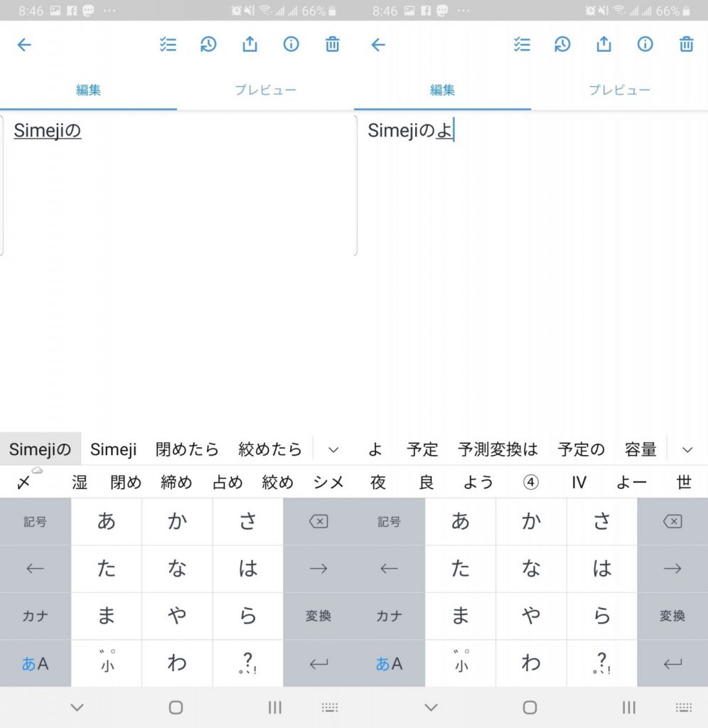Image resolution: width=708 pixels, height=728 pixels.
Task: Open the checklist icon in the left toolbar
Action: pyautogui.click(x=168, y=45)
